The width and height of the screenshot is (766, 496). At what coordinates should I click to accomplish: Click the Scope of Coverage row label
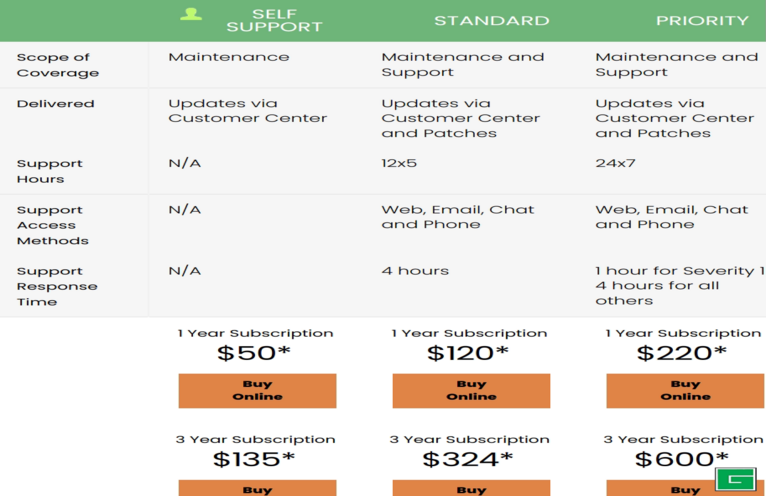(x=57, y=65)
